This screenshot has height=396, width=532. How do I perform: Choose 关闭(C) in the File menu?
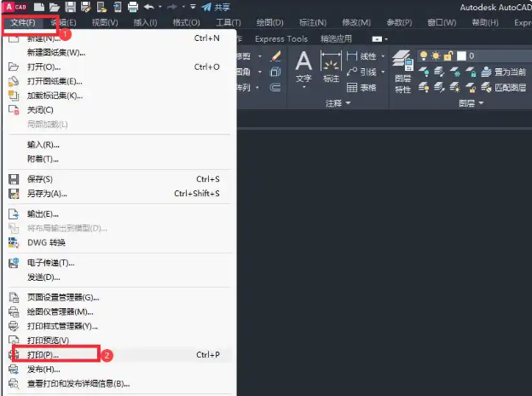pyautogui.click(x=119, y=110)
